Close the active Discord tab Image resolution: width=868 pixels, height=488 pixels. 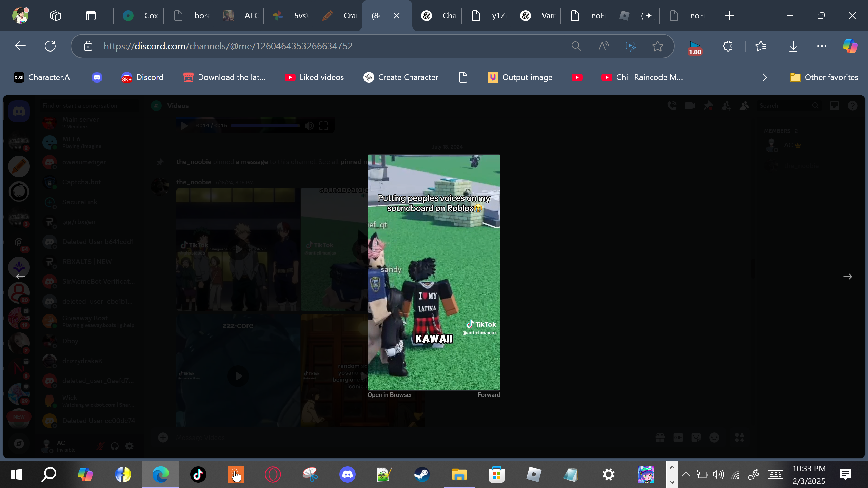click(x=397, y=16)
